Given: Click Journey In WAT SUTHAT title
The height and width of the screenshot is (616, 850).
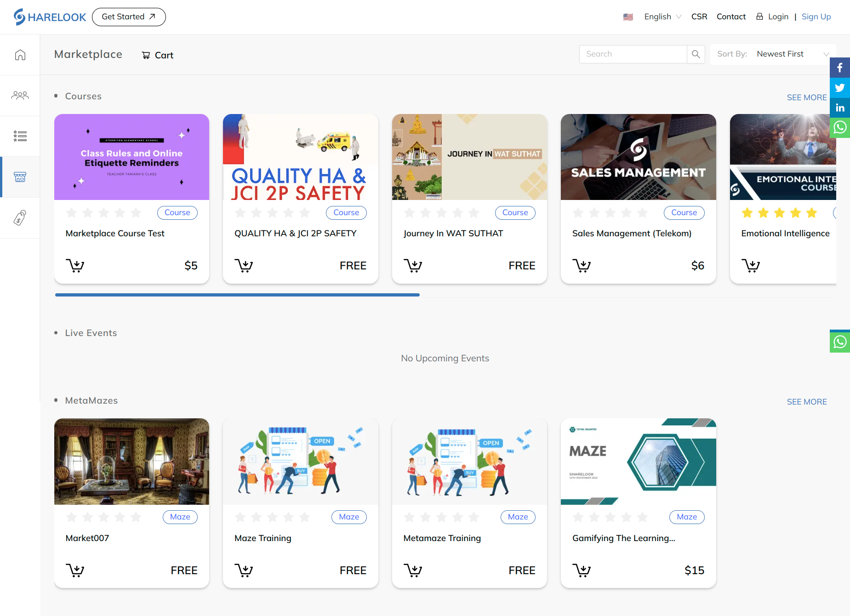Looking at the screenshot, I should (453, 234).
